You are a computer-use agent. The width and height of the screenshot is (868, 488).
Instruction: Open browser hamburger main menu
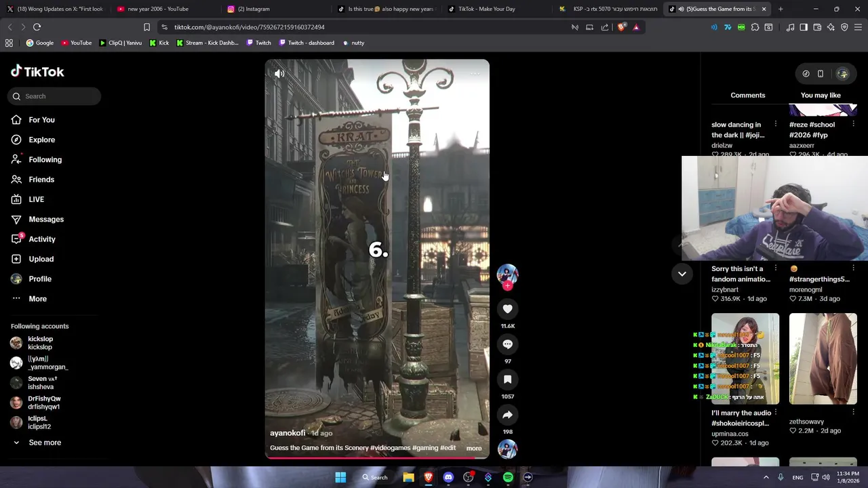[x=858, y=27]
